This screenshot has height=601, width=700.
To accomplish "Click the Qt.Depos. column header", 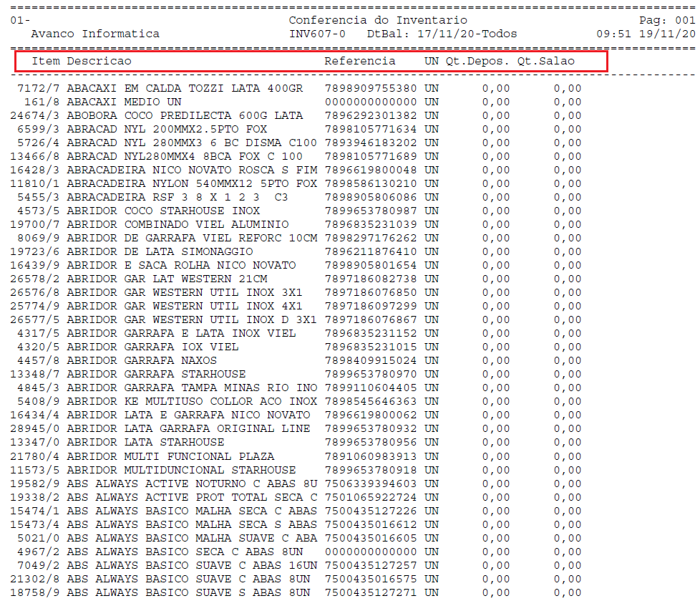I will (x=477, y=62).
